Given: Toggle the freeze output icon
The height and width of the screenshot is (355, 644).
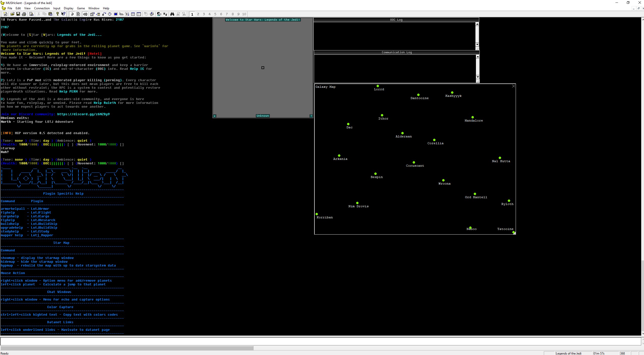Looking at the screenshot, I should 85,14.
